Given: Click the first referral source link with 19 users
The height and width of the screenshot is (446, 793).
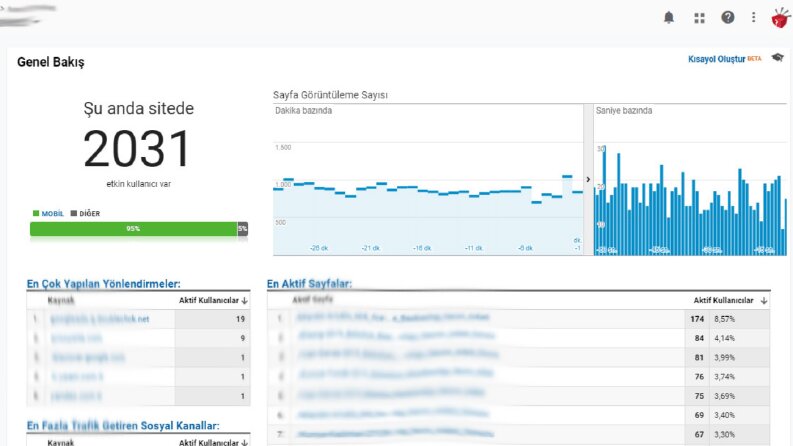Looking at the screenshot, I should (100, 319).
